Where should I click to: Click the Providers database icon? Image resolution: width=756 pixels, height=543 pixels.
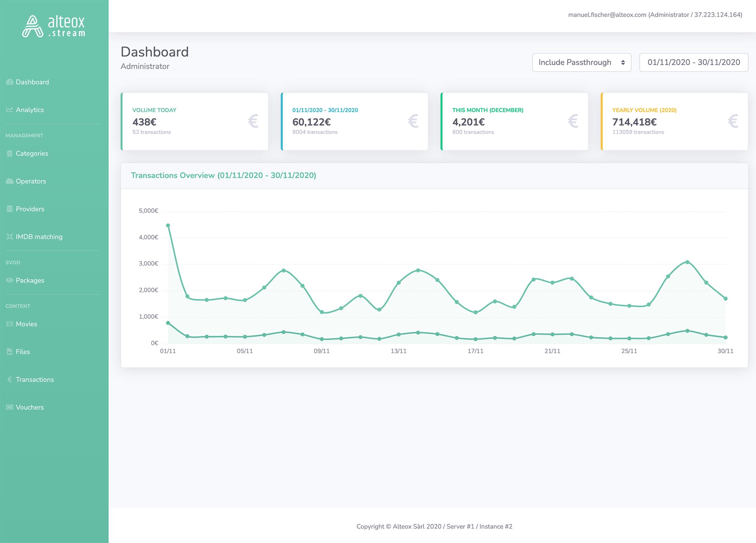coord(10,209)
